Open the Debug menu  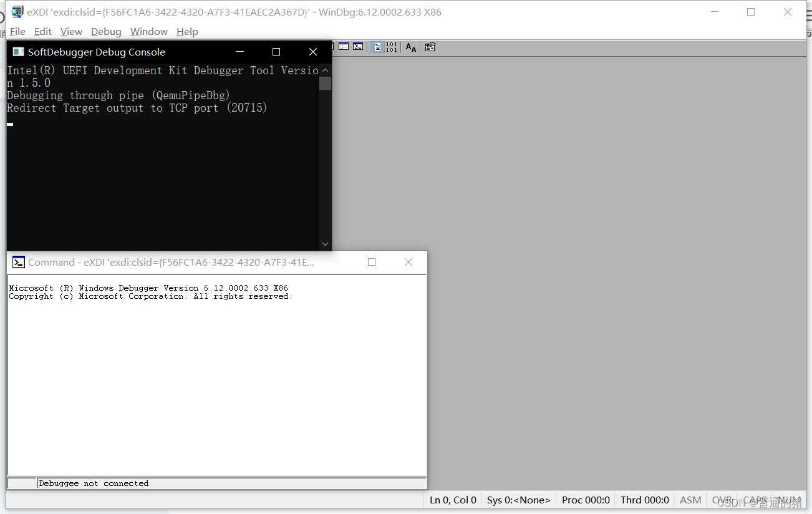[106, 31]
